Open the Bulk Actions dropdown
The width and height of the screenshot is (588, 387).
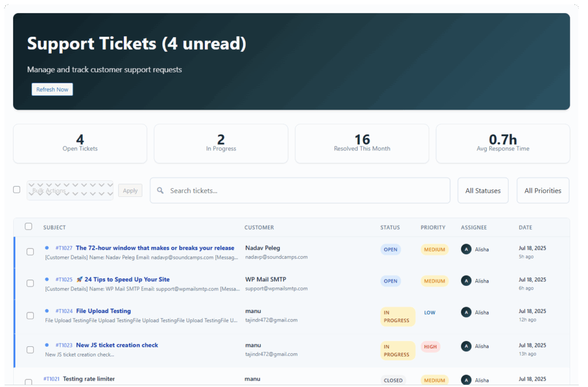click(70, 191)
